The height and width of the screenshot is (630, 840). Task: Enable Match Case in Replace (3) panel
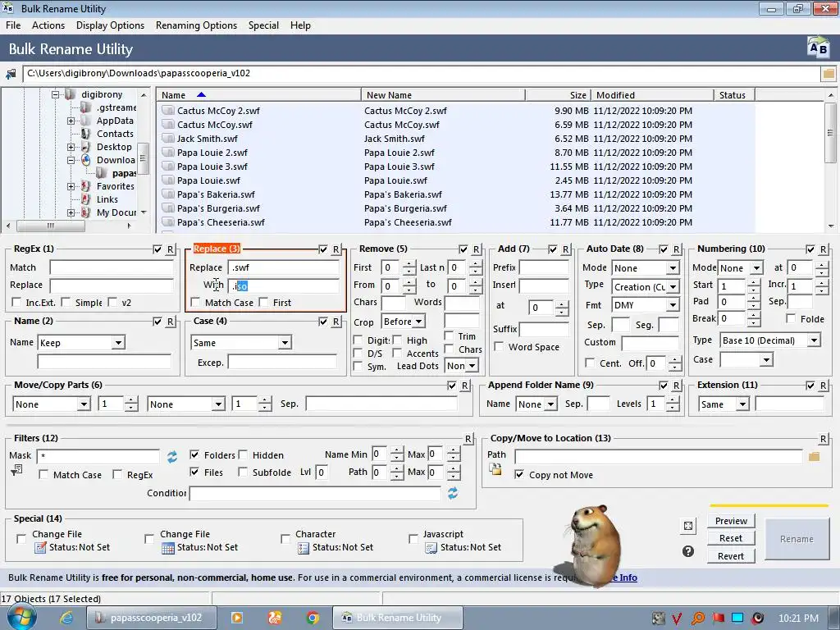click(195, 303)
